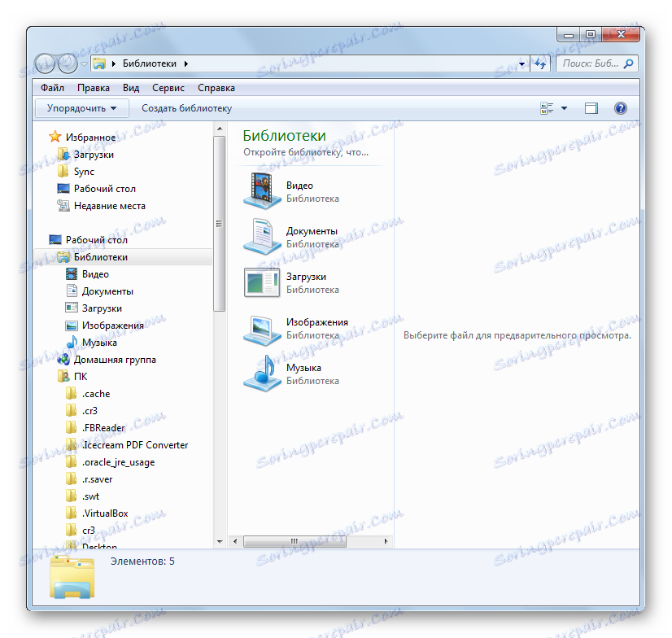The height and width of the screenshot is (638, 672).
Task: Open the Музыка library icon
Action: click(262, 374)
